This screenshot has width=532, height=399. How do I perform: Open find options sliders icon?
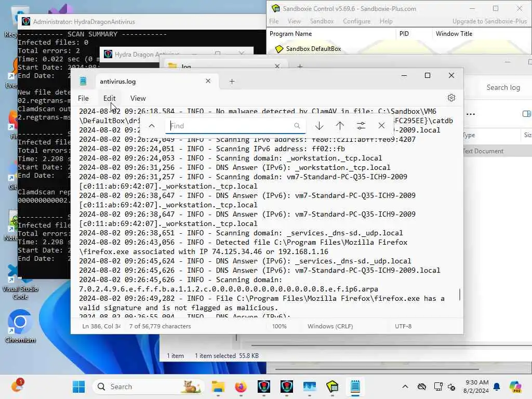click(361, 126)
